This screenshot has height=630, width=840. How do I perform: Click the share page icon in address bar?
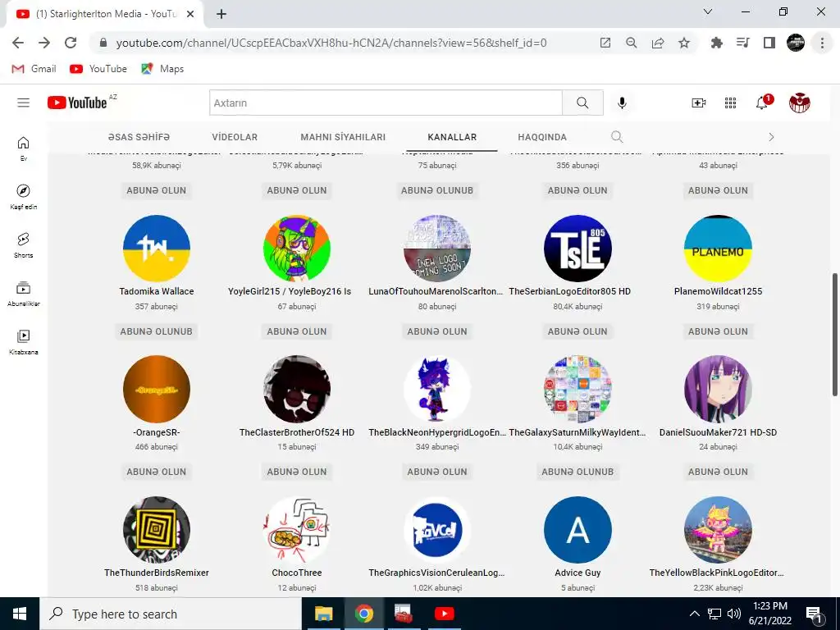pos(658,43)
